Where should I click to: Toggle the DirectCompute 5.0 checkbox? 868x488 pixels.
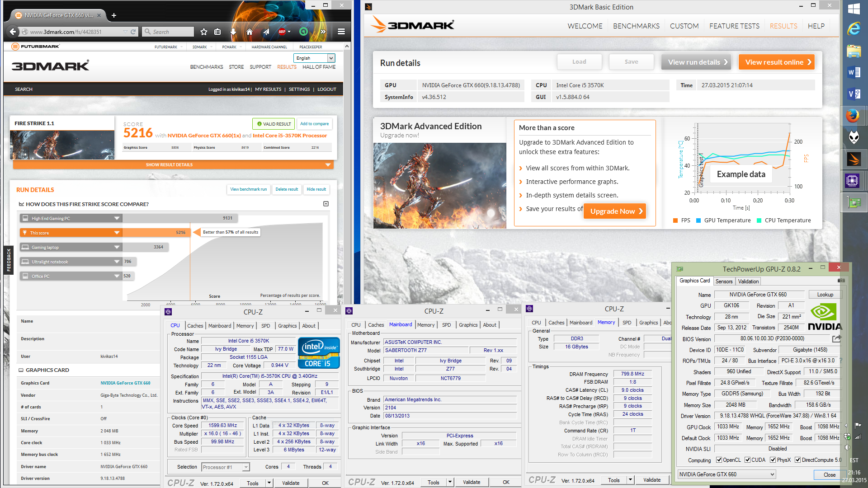[797, 460]
